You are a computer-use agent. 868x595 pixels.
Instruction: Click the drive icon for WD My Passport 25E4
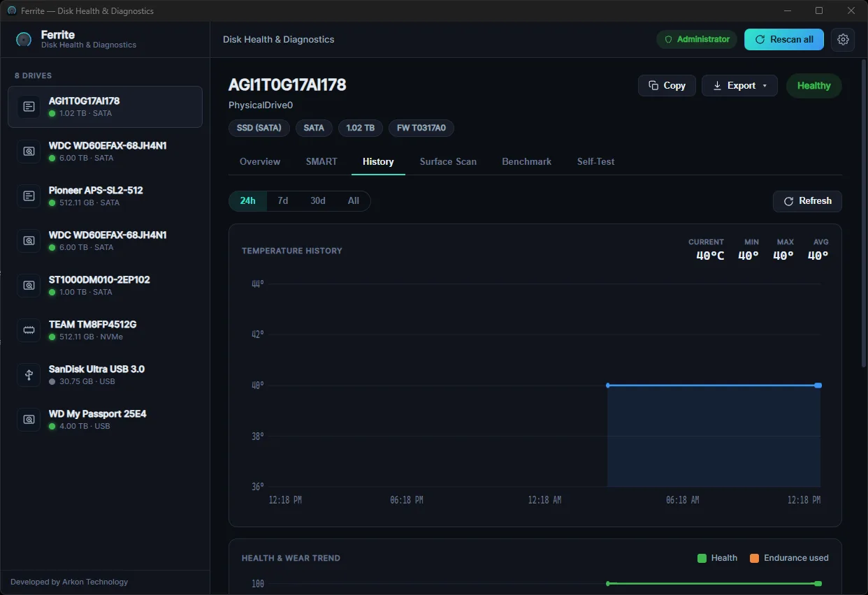29,420
